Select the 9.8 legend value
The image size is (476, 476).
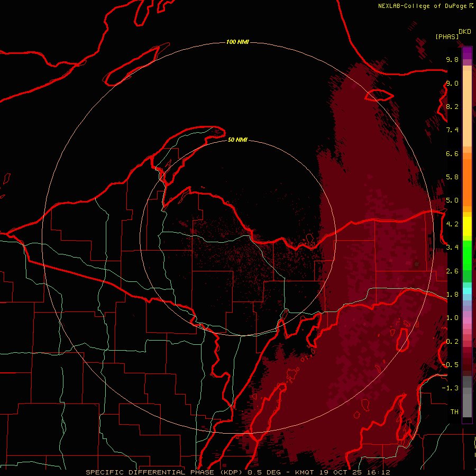pyautogui.click(x=452, y=59)
